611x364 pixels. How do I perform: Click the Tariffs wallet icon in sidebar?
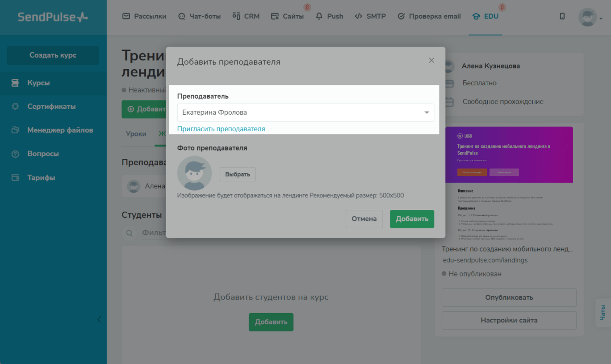15,178
